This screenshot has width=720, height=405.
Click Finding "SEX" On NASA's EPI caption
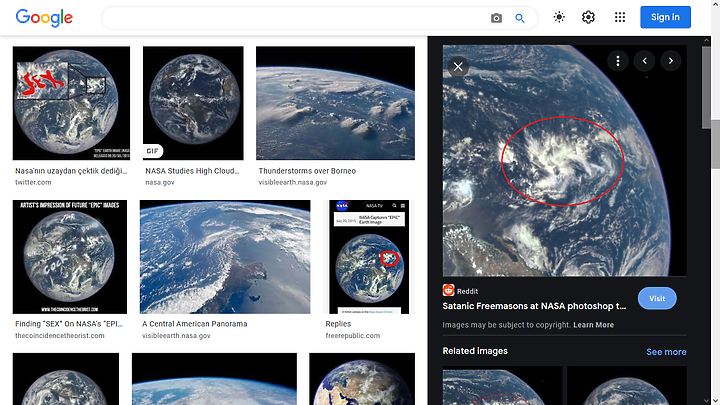pos(69,324)
